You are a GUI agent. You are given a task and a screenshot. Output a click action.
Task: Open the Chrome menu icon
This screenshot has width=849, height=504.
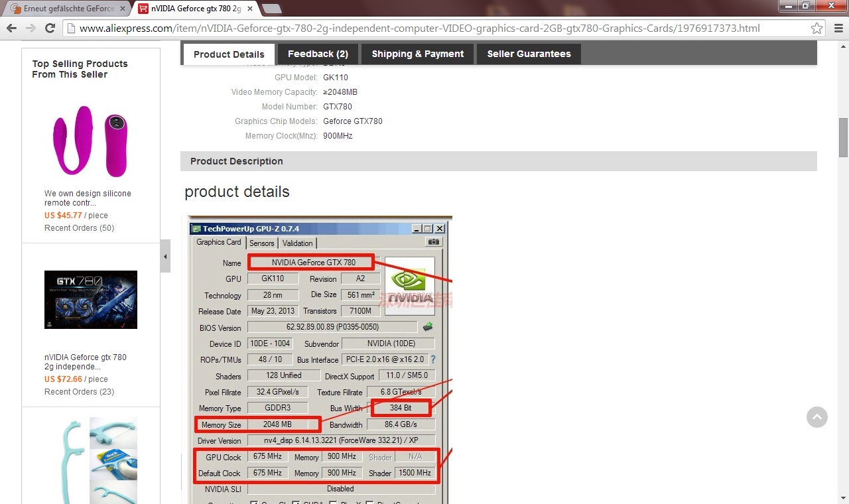(837, 29)
